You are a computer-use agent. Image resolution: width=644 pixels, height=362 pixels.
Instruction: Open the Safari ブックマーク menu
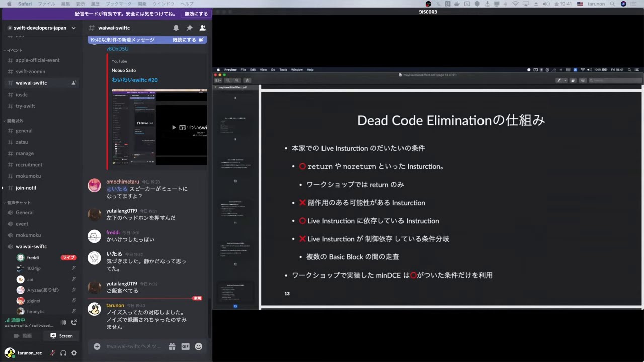point(121,4)
